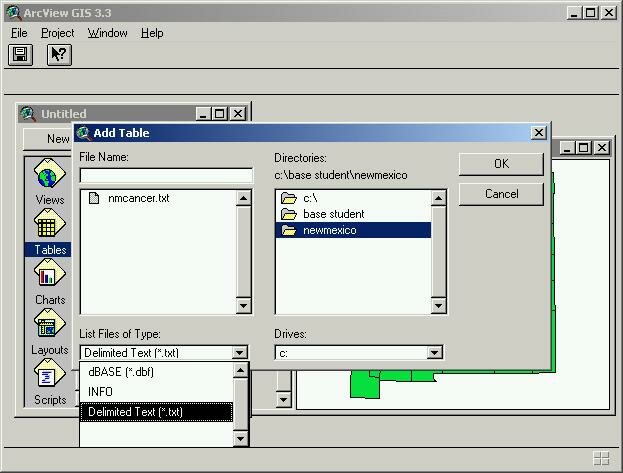This screenshot has width=623, height=473.
Task: Minimize the Untitled project window
Action: click(x=203, y=114)
